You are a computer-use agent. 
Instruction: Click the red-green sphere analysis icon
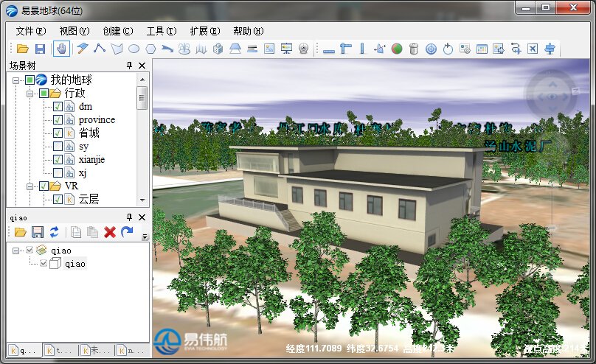(x=397, y=49)
